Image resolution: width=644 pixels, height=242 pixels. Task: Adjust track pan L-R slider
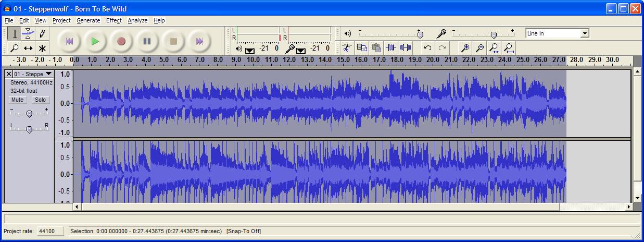pyautogui.click(x=29, y=129)
